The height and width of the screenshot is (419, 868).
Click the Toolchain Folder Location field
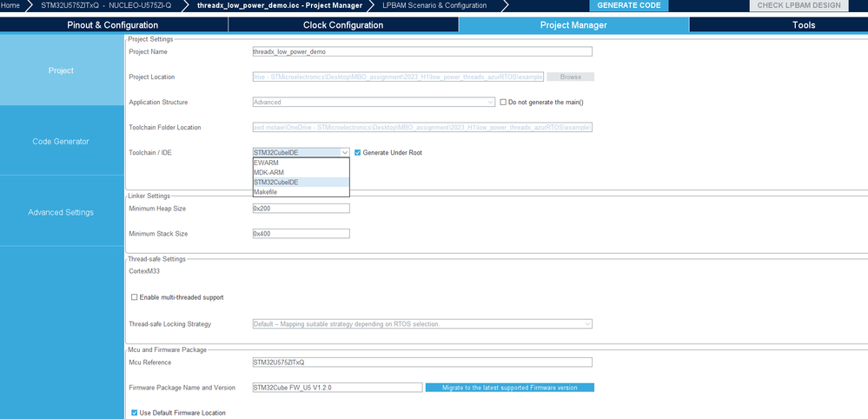pyautogui.click(x=421, y=127)
